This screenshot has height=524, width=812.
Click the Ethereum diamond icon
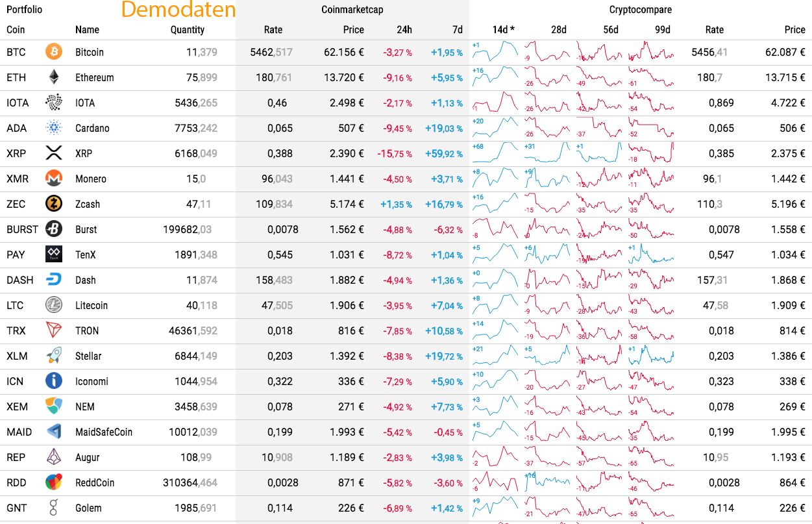click(x=54, y=77)
